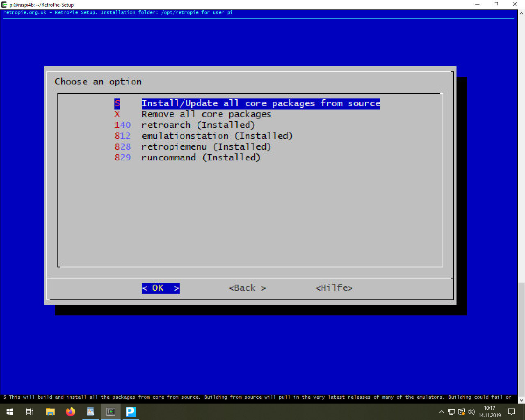Click the scrollbar up arrow

tap(521, 13)
